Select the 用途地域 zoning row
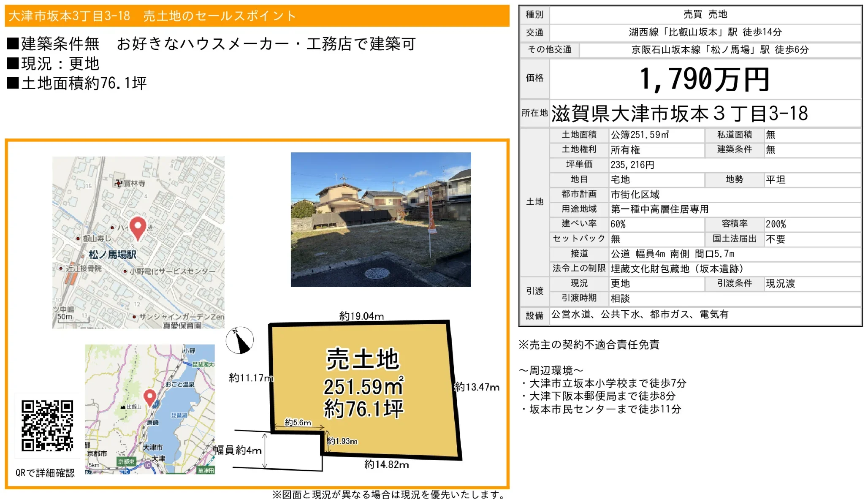Screen dimensions: 868x499 tap(705, 209)
